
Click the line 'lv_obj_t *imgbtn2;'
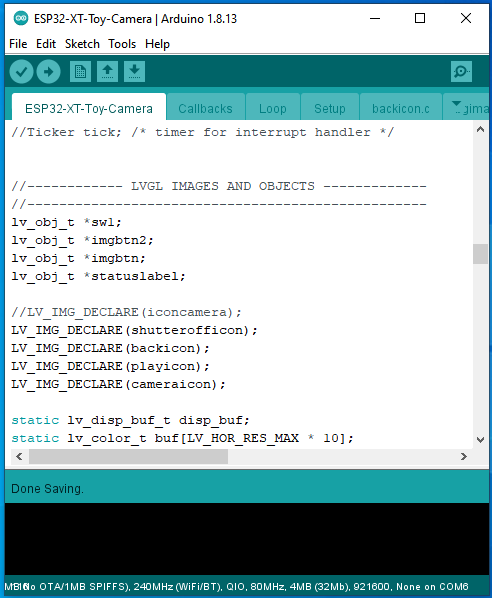pyautogui.click(x=82, y=240)
